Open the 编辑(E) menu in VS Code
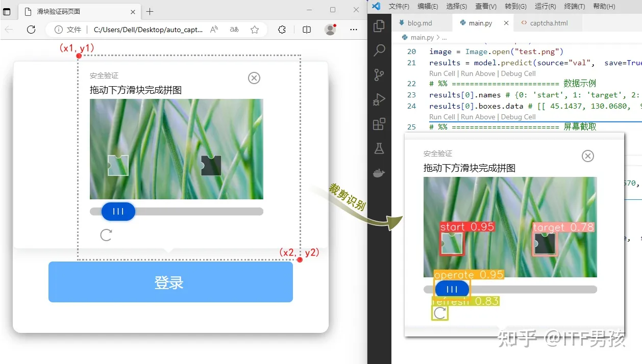 coord(428,7)
